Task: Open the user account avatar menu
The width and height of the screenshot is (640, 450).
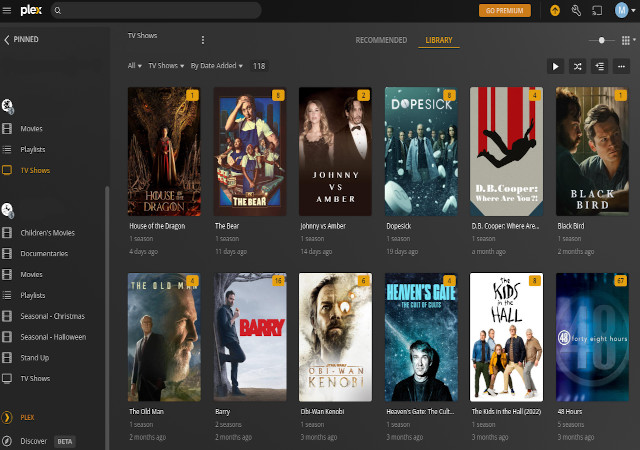Action: [x=622, y=10]
